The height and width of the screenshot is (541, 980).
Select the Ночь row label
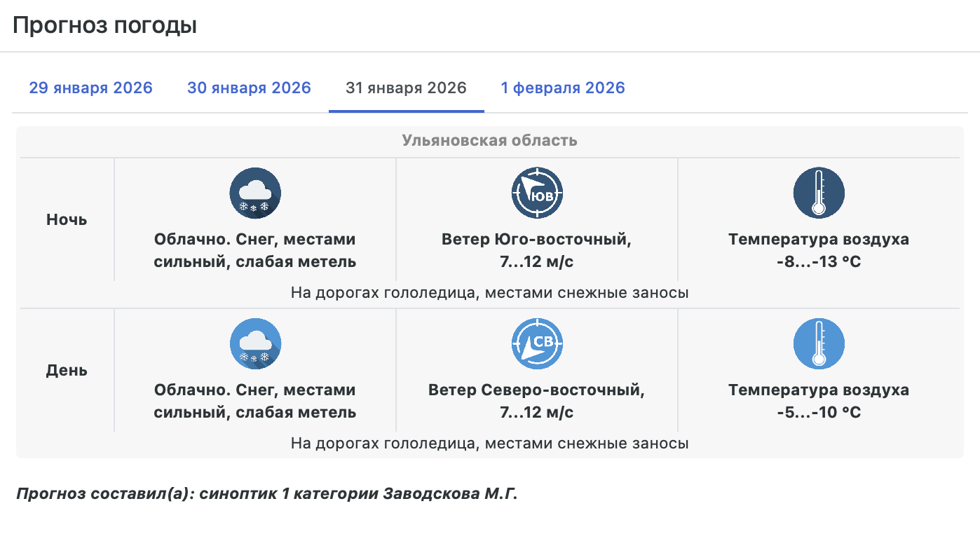click(x=67, y=219)
